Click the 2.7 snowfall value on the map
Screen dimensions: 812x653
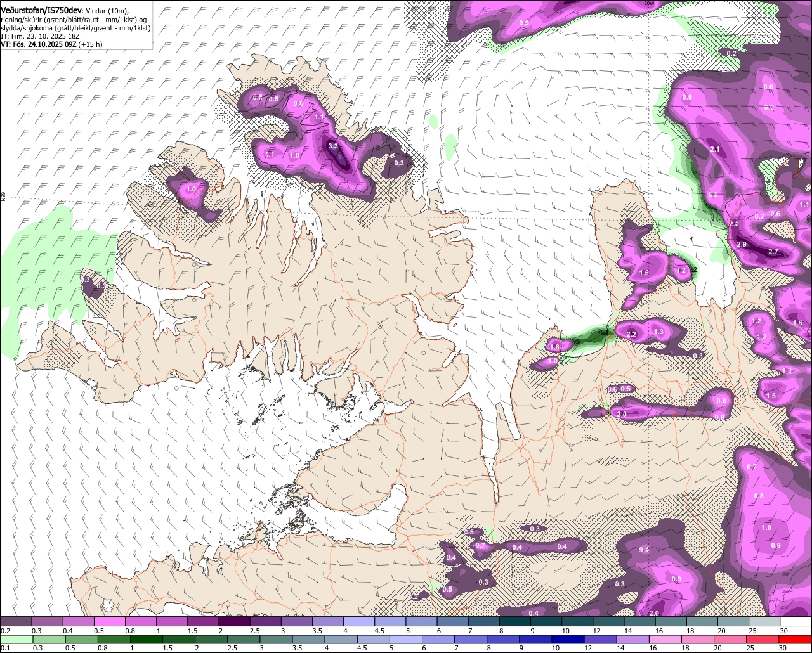pos(773,252)
